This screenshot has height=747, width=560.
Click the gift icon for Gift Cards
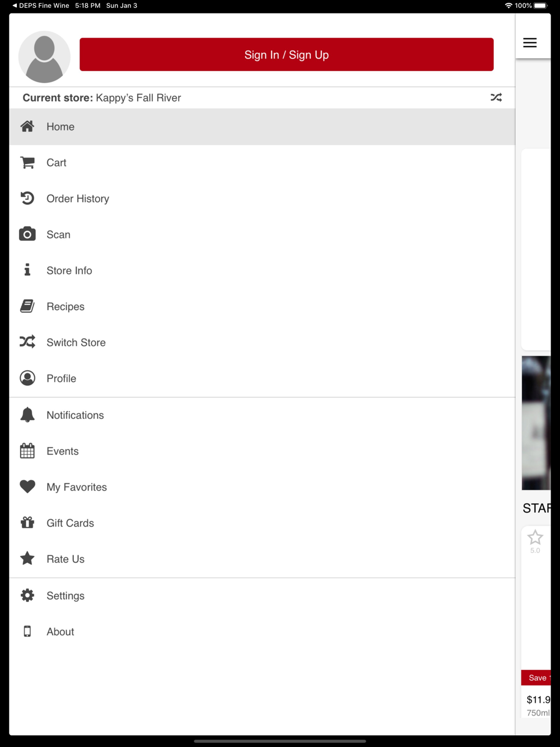coord(27,522)
